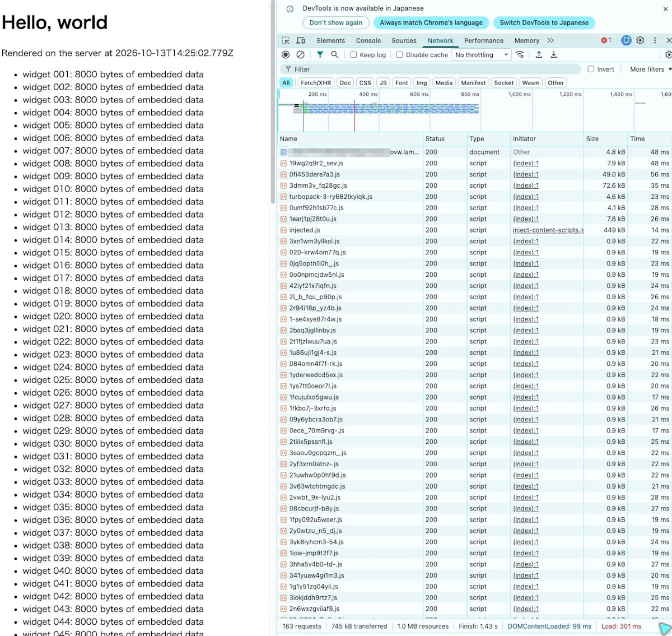Switch to the Sources tab
The image size is (672, 636).
(x=404, y=40)
